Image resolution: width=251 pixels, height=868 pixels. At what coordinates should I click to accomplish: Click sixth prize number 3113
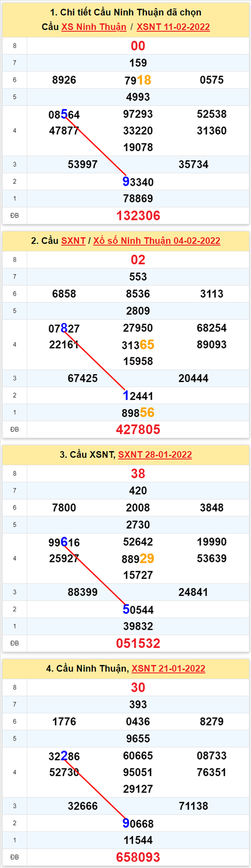coord(212,294)
